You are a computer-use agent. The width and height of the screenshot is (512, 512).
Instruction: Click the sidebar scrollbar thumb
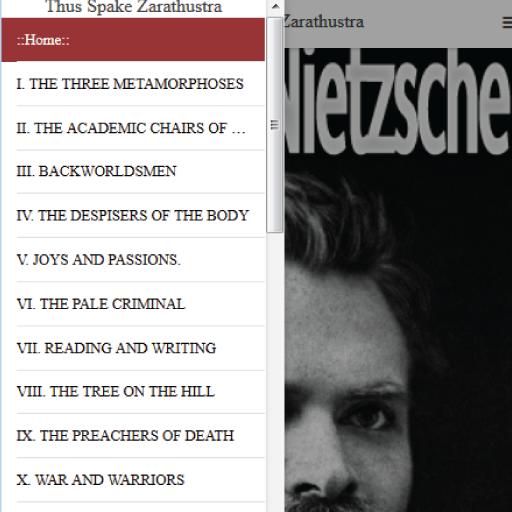(x=275, y=125)
